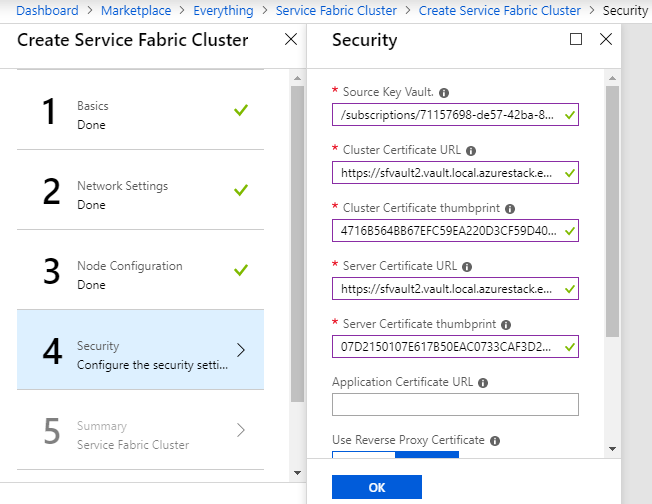Navigate to Marketplace breadcrumb
Viewport: 652px width, 504px height.
click(x=138, y=10)
